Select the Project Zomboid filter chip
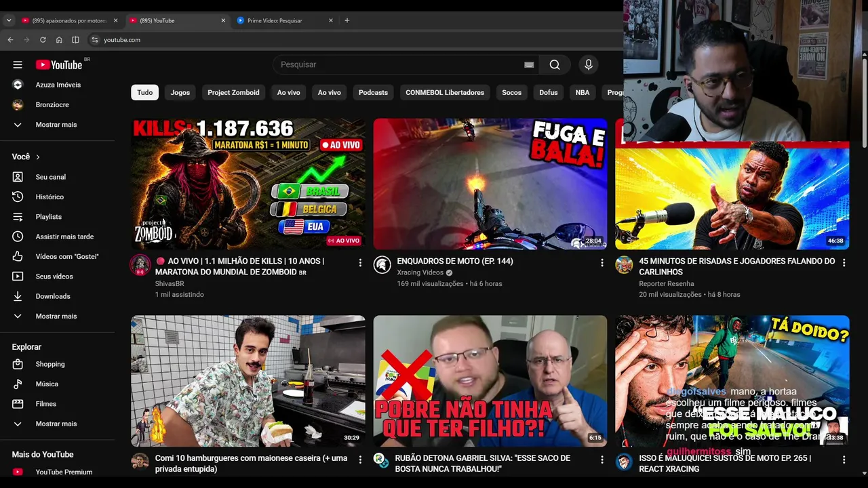 (x=233, y=92)
